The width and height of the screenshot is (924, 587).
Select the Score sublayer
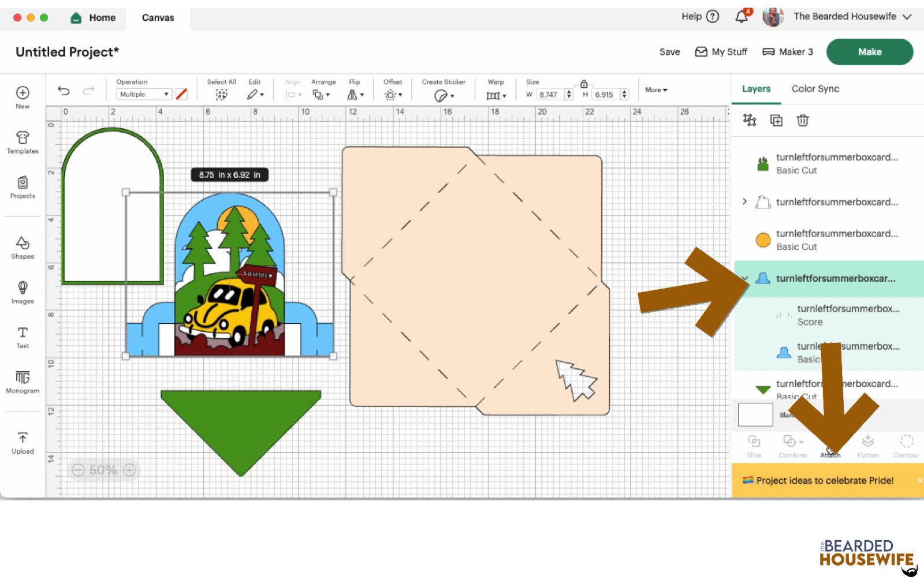[x=829, y=315]
